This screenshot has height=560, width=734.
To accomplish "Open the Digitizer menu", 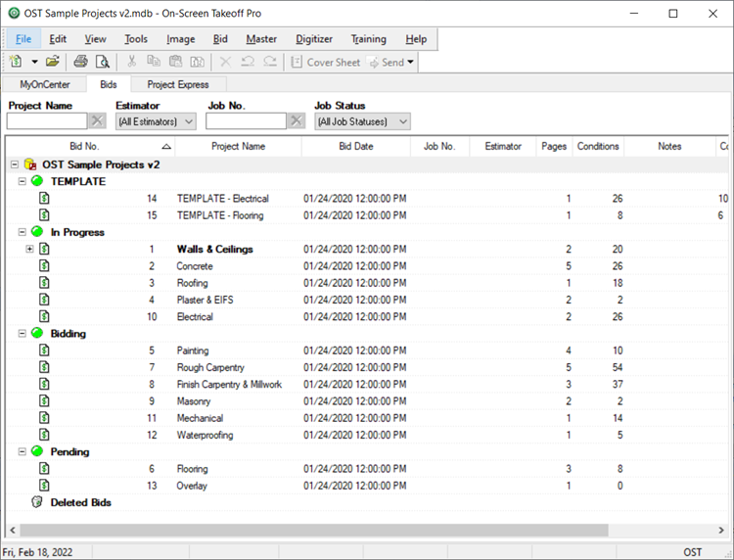I will coord(313,39).
